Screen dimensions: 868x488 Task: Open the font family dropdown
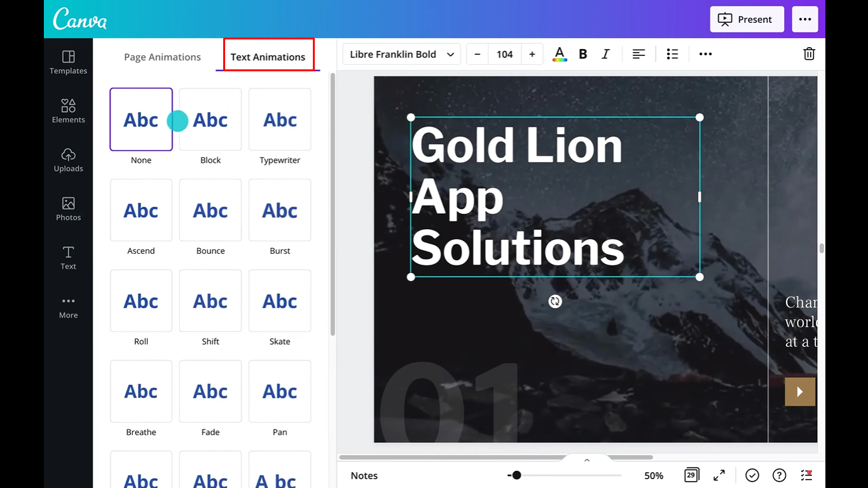(x=401, y=54)
